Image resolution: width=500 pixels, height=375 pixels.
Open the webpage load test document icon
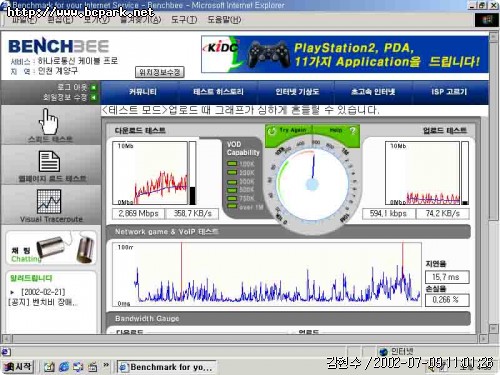tap(49, 161)
